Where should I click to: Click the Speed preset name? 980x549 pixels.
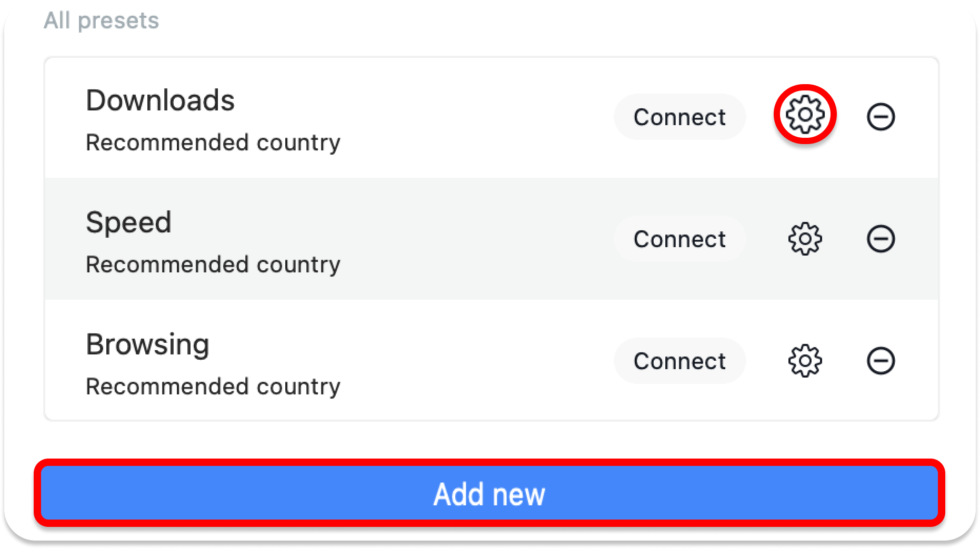click(128, 222)
